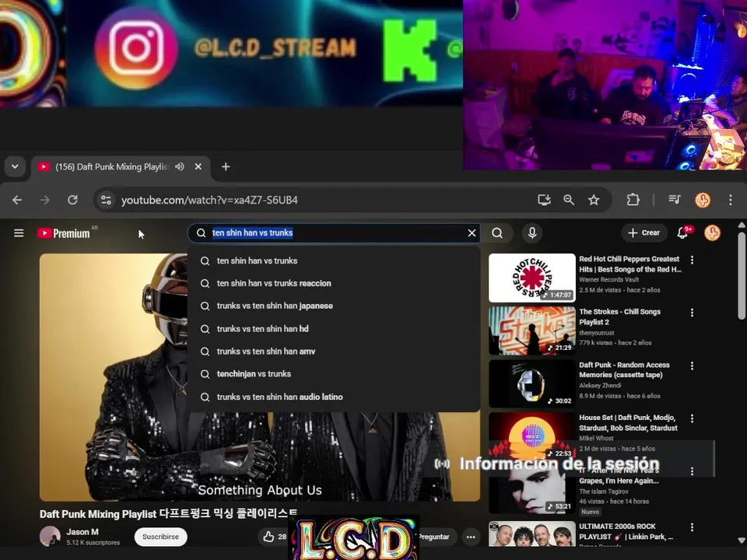Screen dimensions: 747x560
Task: Open more options for Random Access Memories video
Action: (x=692, y=366)
